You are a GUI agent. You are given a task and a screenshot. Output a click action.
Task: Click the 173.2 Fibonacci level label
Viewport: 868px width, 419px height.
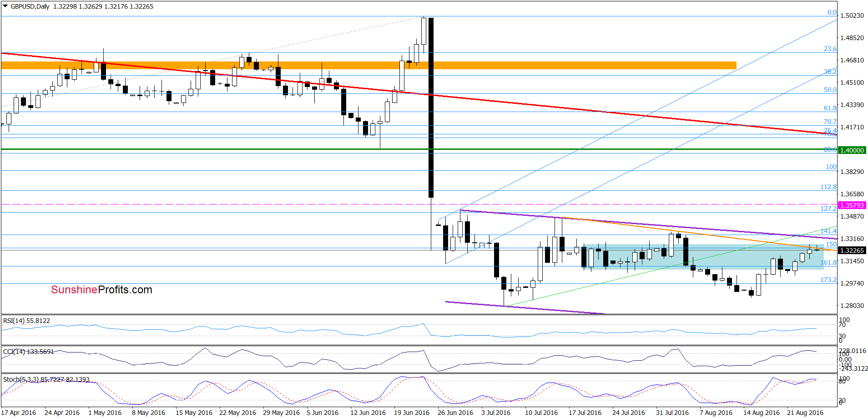828,280
